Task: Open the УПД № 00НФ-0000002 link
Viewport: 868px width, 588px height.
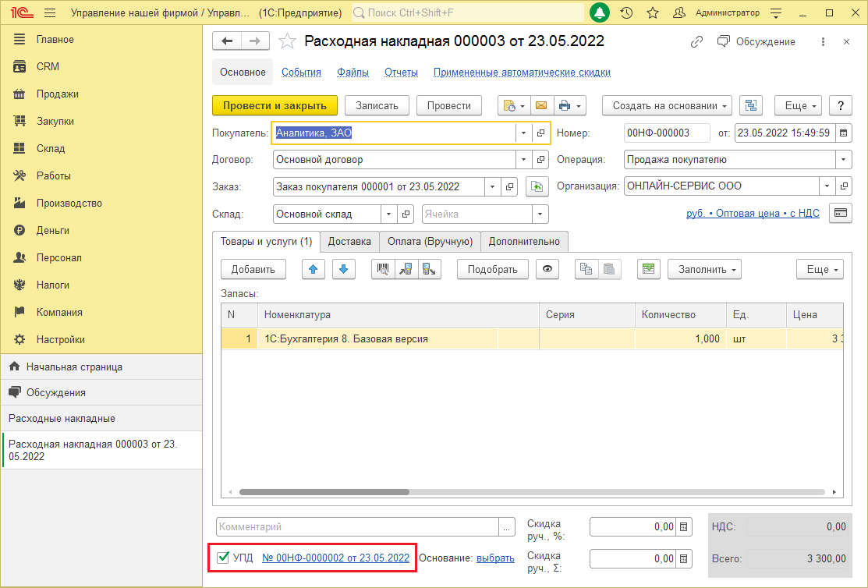Action: pyautogui.click(x=335, y=558)
